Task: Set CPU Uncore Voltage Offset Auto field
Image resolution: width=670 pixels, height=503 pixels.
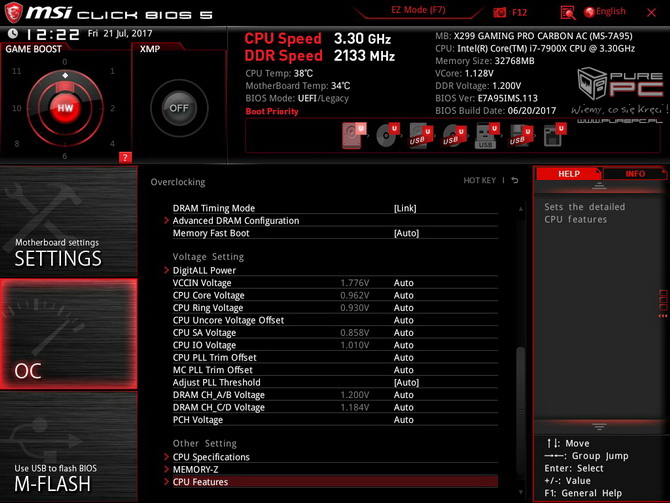Action: coord(403,320)
